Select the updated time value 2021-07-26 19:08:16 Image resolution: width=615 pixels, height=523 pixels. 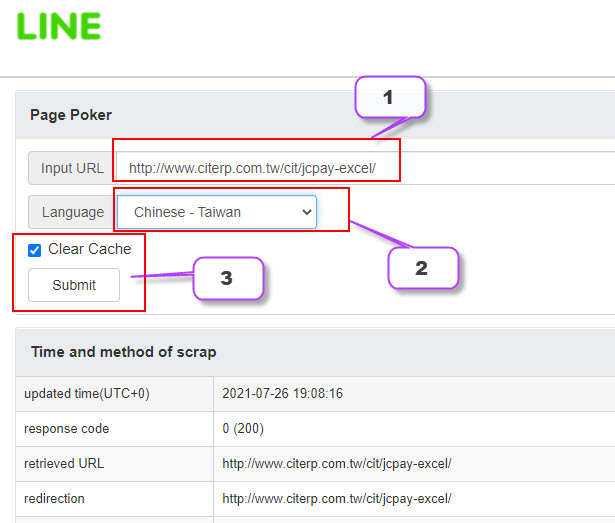pos(282,394)
